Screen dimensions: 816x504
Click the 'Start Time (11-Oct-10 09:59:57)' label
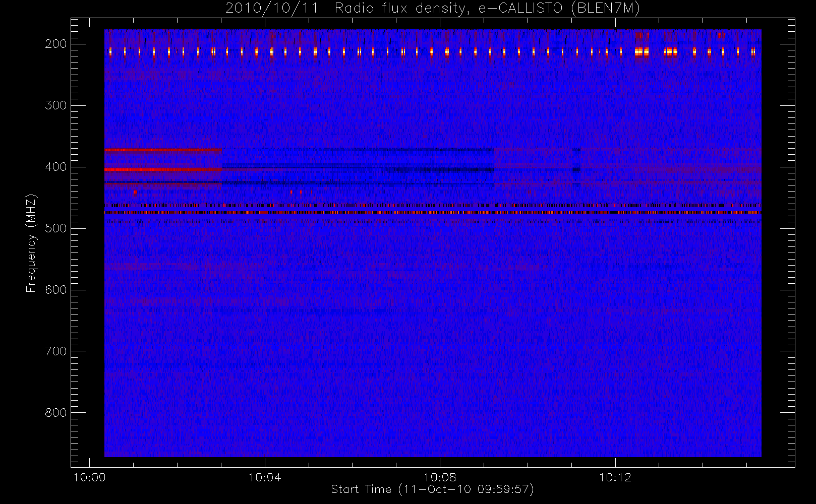(x=432, y=489)
